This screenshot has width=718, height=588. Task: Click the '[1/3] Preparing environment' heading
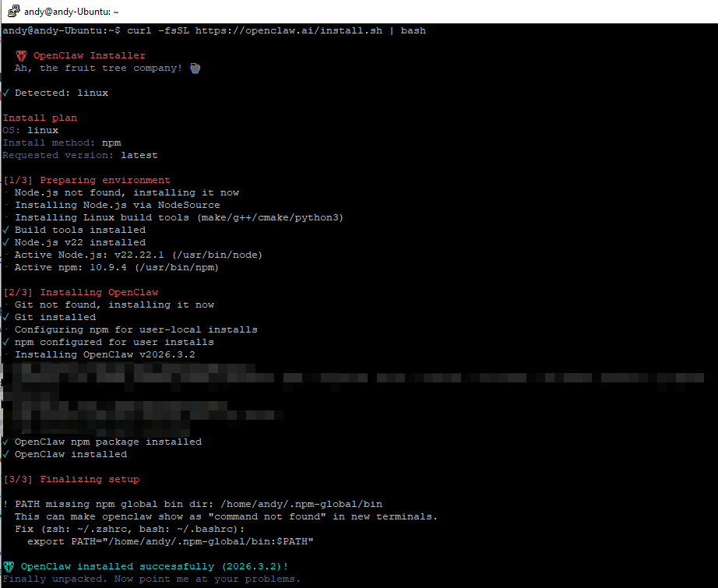[86, 181]
